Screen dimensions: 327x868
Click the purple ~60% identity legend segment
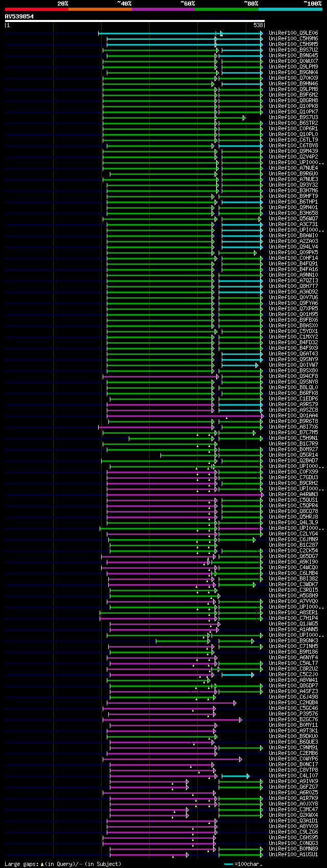point(163,9)
